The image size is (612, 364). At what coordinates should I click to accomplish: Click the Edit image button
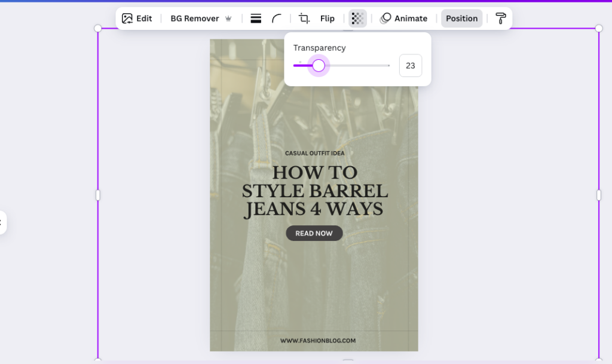tap(137, 19)
